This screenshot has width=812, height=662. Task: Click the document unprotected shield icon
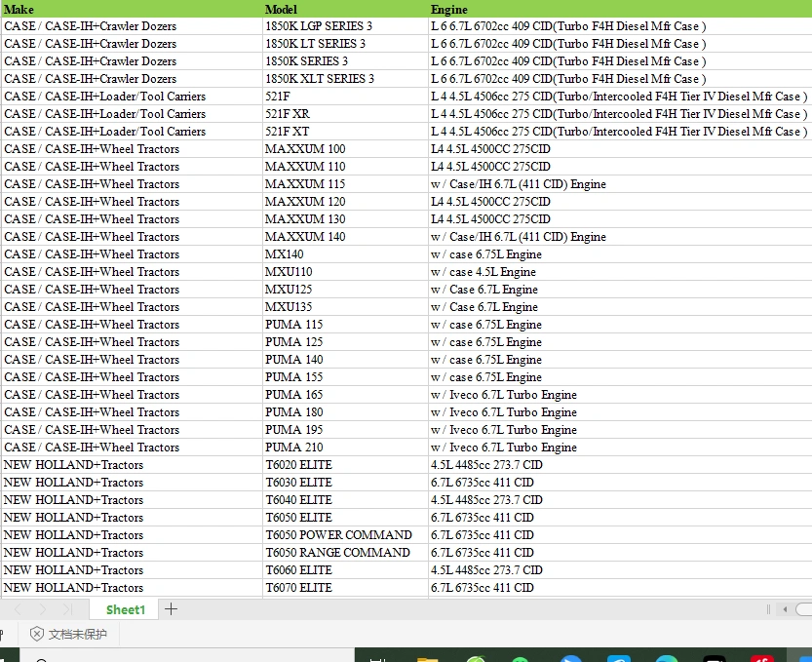[x=37, y=634]
